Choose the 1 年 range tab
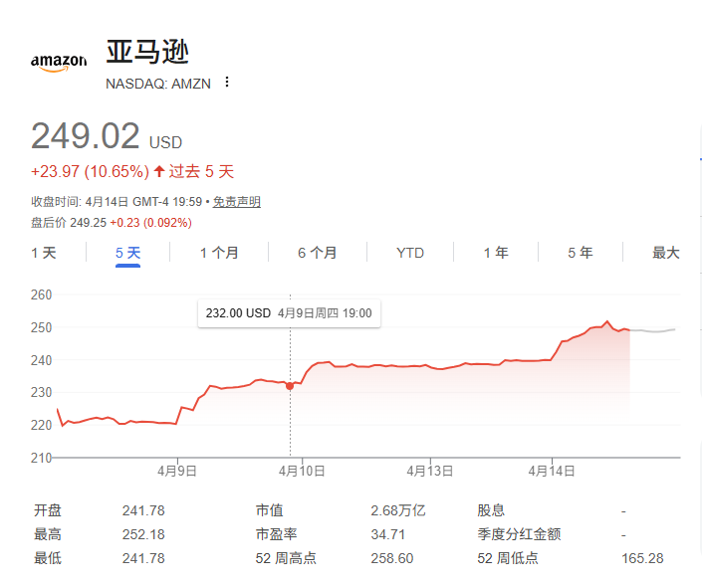Viewport: 702px width, 588px height. 496,253
